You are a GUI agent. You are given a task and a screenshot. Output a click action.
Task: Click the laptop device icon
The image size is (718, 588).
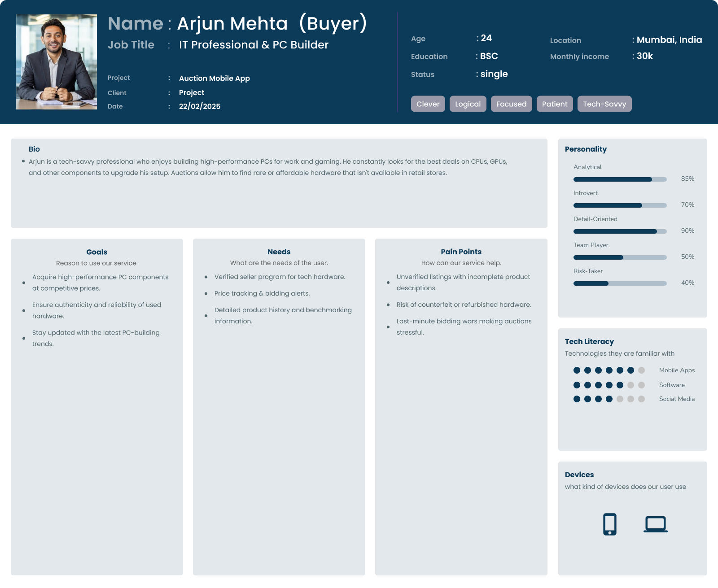656,524
